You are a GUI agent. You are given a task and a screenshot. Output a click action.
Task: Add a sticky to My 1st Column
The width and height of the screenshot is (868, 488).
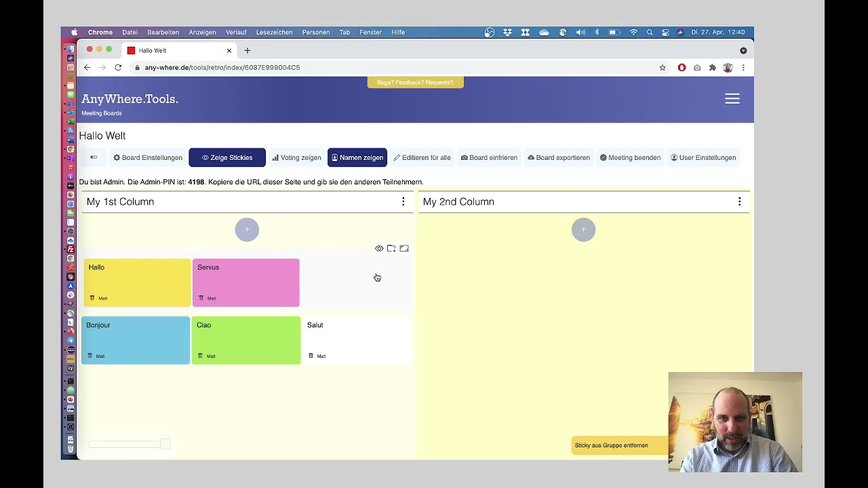coord(247,230)
